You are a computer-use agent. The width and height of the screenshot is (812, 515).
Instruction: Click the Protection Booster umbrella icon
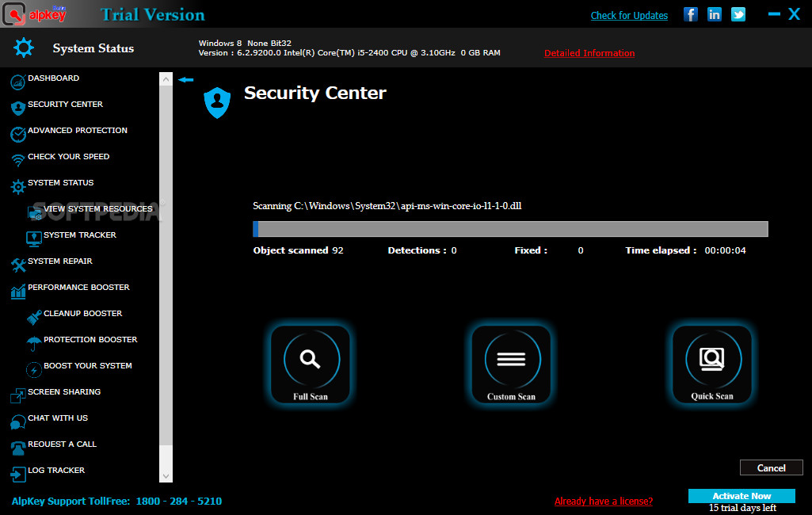pos(34,343)
